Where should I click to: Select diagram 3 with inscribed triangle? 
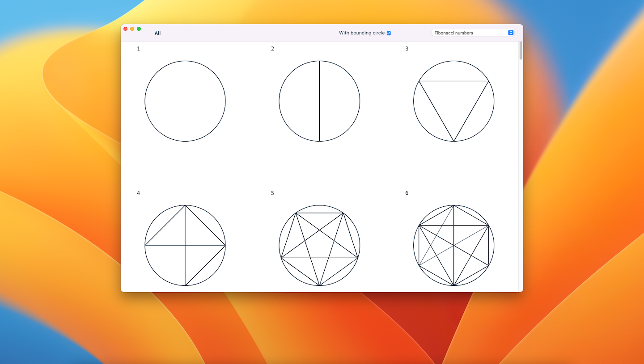click(x=454, y=101)
